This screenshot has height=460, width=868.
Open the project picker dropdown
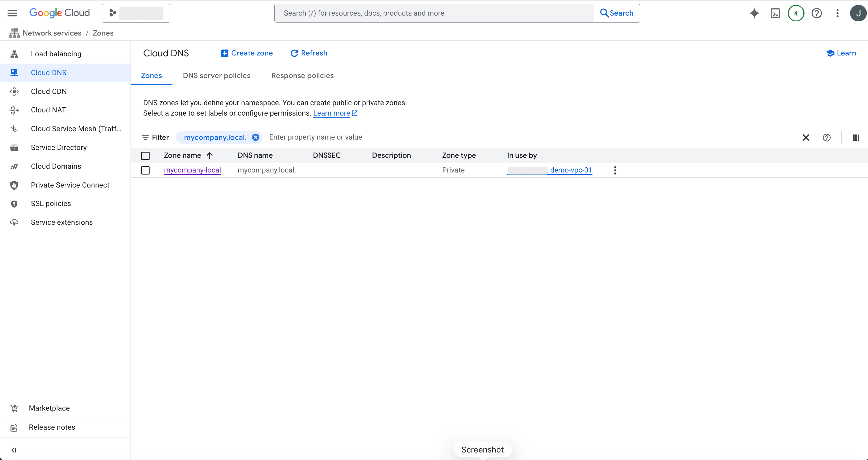point(136,13)
